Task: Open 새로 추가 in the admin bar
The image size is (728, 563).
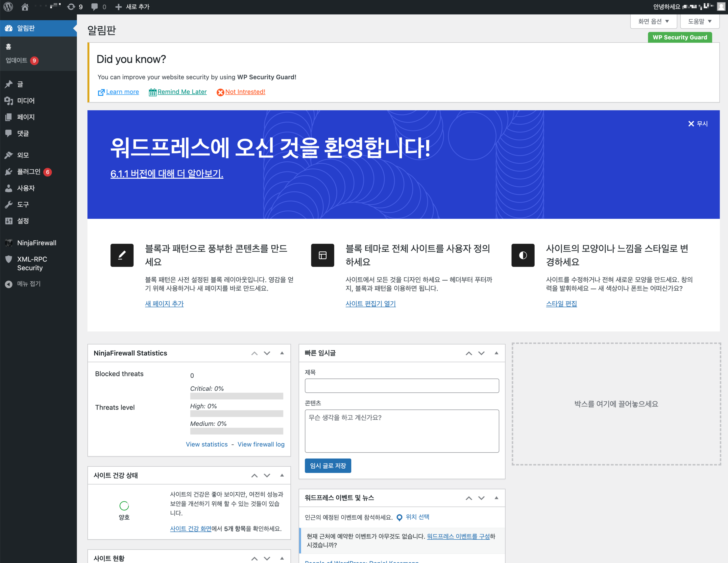Action: (x=133, y=7)
